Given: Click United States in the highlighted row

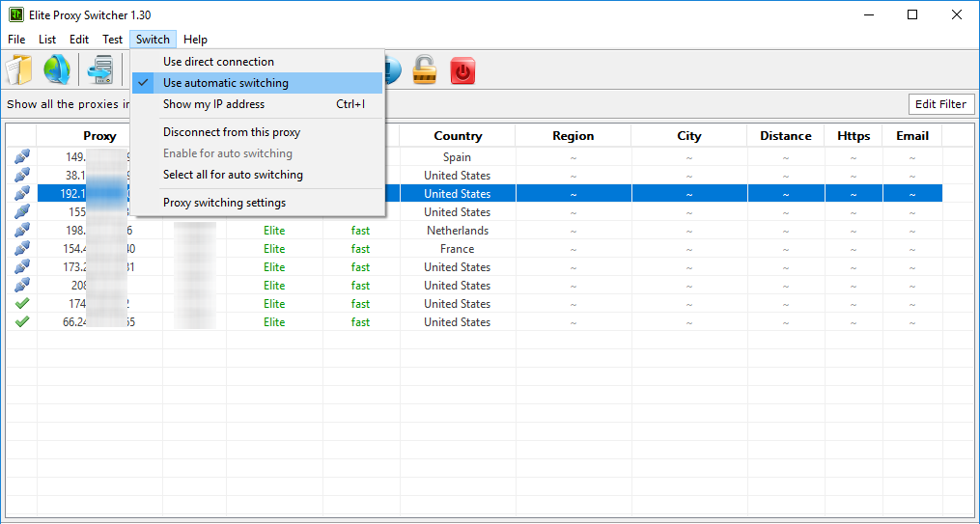Looking at the screenshot, I should (x=458, y=194).
